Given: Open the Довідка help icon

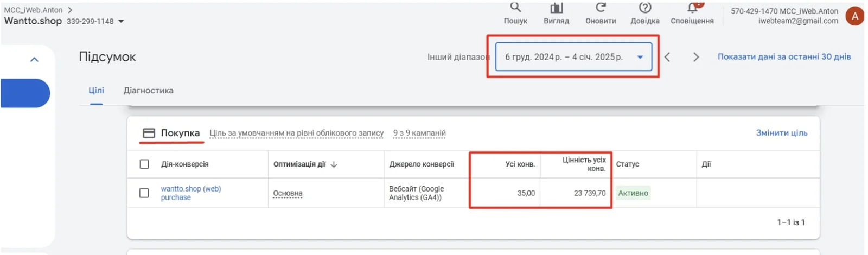Looking at the screenshot, I should pos(644,8).
